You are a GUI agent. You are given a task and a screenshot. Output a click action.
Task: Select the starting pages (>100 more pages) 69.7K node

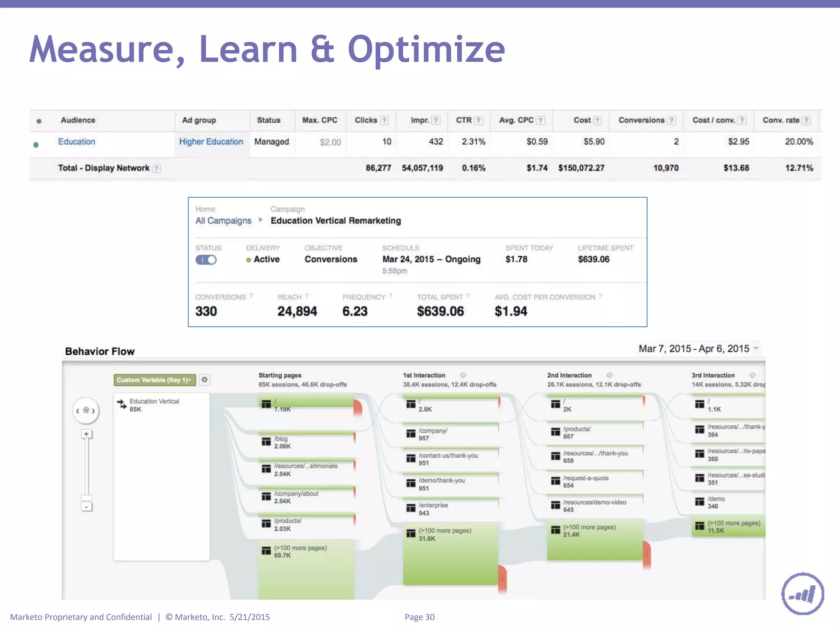(306, 569)
